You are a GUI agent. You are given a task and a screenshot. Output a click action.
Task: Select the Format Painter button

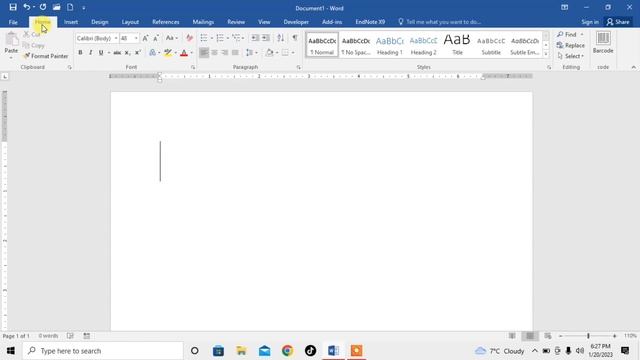coord(46,56)
